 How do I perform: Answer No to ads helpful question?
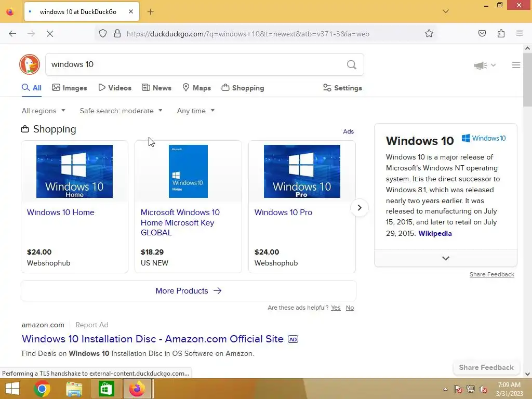pos(350,308)
